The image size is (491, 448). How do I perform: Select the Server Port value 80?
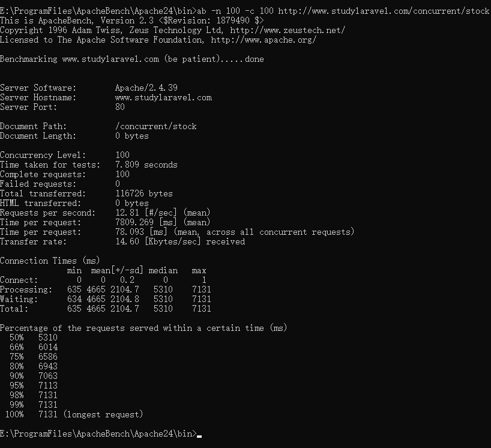120,107
